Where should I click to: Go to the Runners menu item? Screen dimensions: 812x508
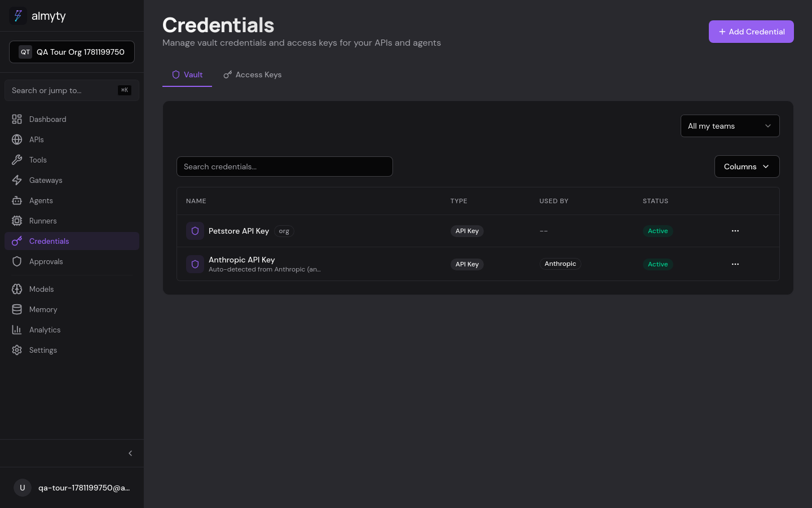point(72,221)
